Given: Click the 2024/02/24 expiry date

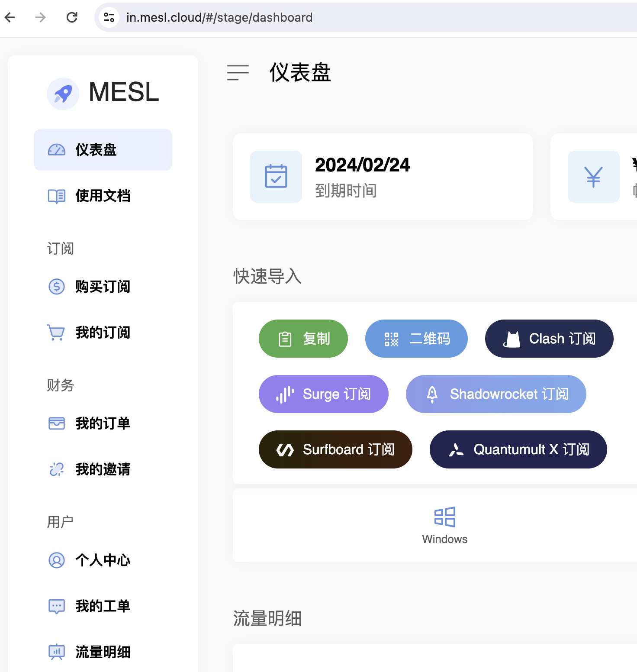Looking at the screenshot, I should tap(363, 165).
